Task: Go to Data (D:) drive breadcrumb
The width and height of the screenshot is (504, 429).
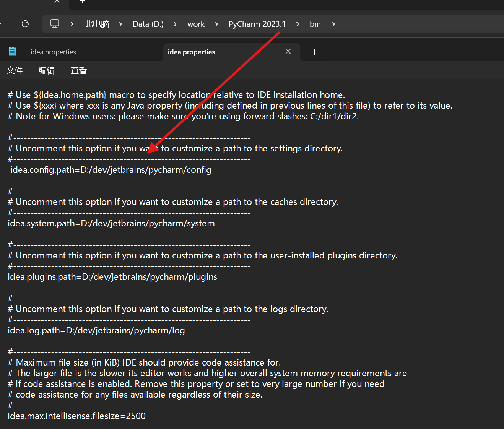Action: (148, 24)
